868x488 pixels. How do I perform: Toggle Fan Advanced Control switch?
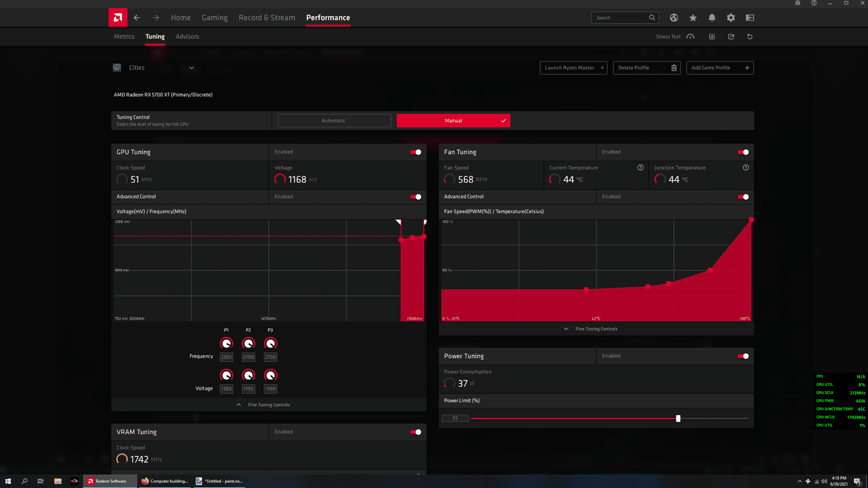[743, 197]
